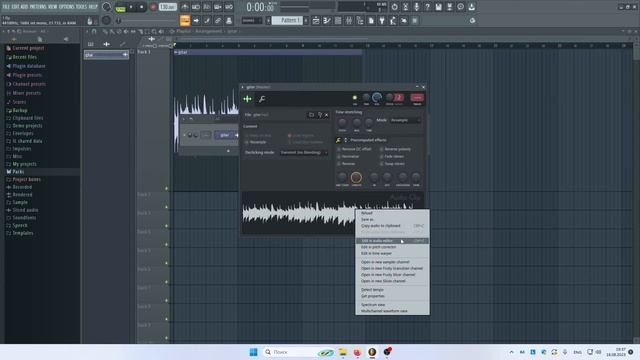Viewport: 640px width, 360px height.
Task: Click the Play button in transport
Action: [x=131, y=7]
